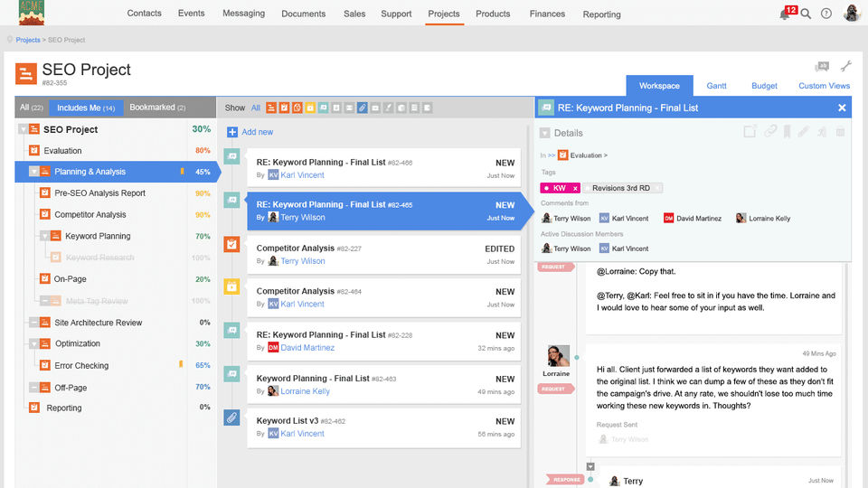Toggle the blue paperclip attachment filter
Viewport: 868px width, 488px height.
point(362,108)
